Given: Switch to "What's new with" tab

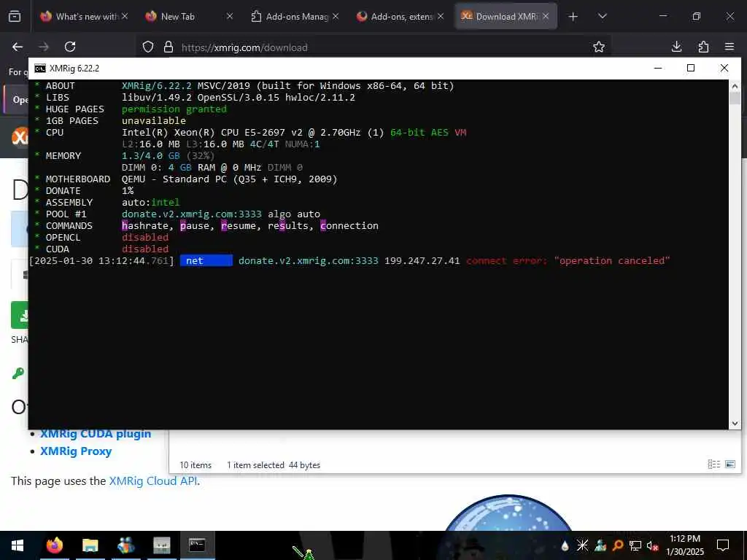Looking at the screenshot, I should point(84,16).
